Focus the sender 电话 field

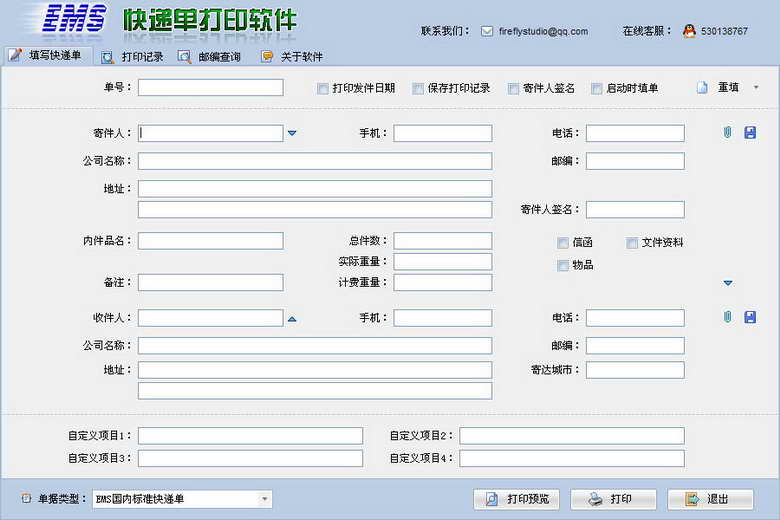(x=635, y=133)
